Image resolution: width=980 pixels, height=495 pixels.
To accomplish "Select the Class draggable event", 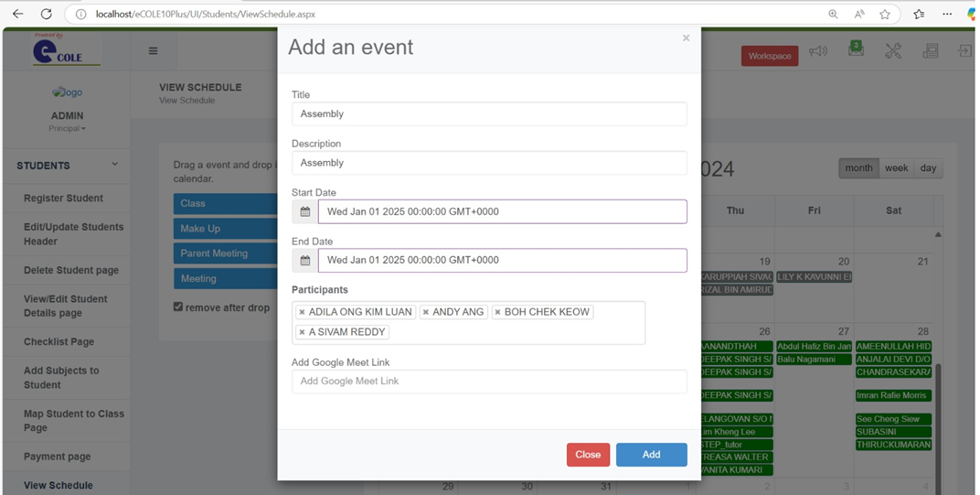I will pyautogui.click(x=226, y=203).
